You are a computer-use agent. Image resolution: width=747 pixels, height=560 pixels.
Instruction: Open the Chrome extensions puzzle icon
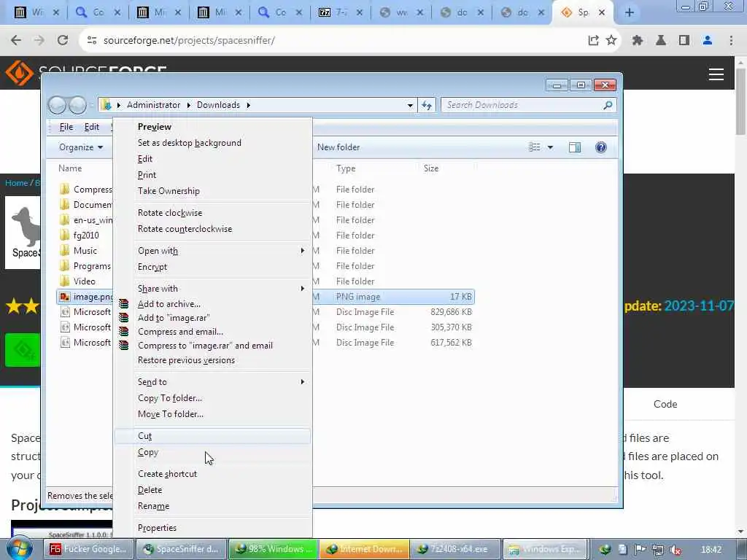coord(638,41)
